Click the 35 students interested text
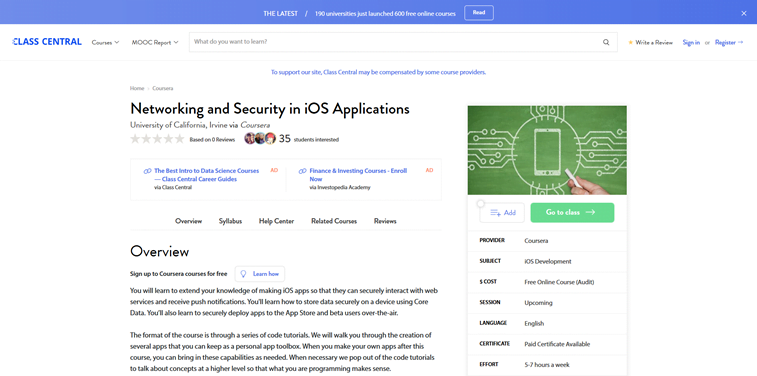Screen dimensions: 757x376 309,139
